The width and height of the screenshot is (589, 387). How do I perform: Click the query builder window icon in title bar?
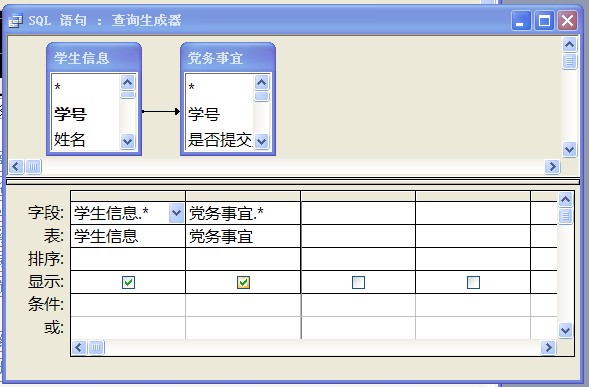click(x=15, y=21)
